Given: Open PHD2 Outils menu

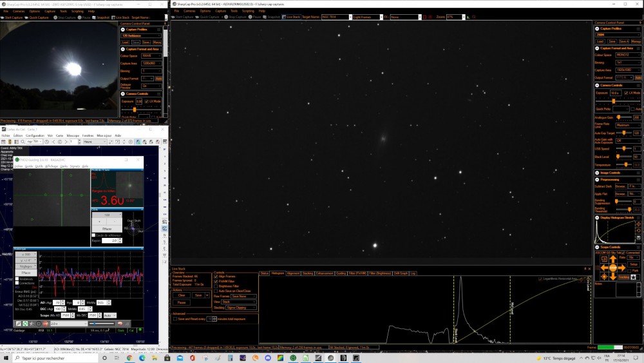Looking at the screenshot, I should pos(39,166).
